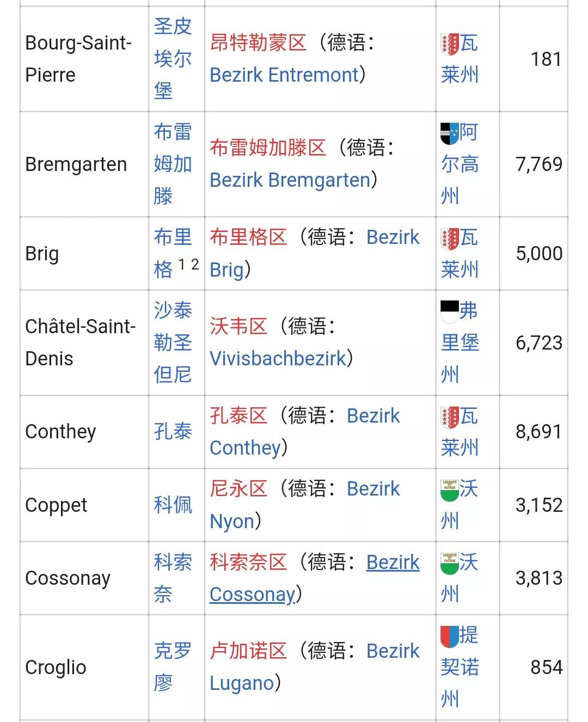
Task: Click the Vaud flag in the Coppet row
Action: click(x=450, y=490)
